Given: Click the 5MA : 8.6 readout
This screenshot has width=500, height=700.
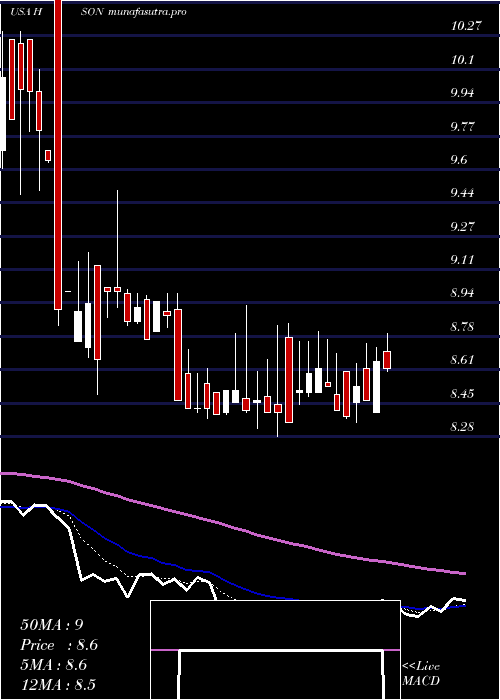Looking at the screenshot, I should 54,665.
